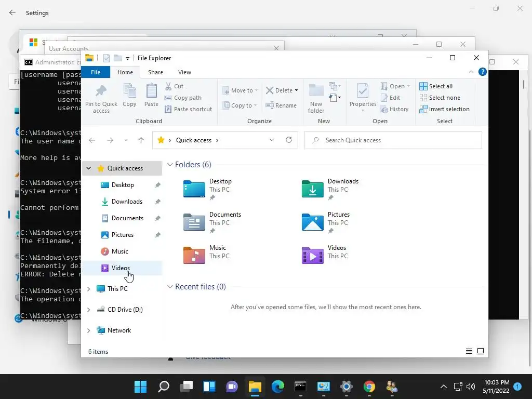Image resolution: width=532 pixels, height=399 pixels.
Task: Click Invert selection in ribbon
Action: [444, 109]
